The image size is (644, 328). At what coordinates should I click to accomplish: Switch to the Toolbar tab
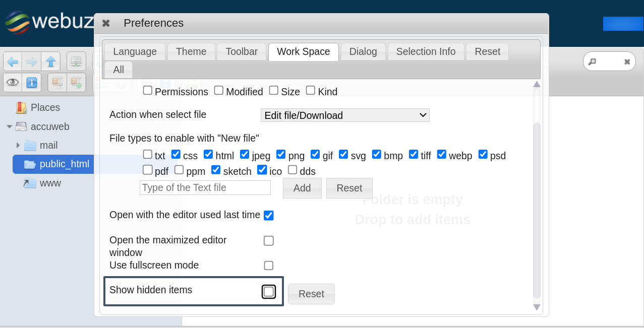point(242,52)
